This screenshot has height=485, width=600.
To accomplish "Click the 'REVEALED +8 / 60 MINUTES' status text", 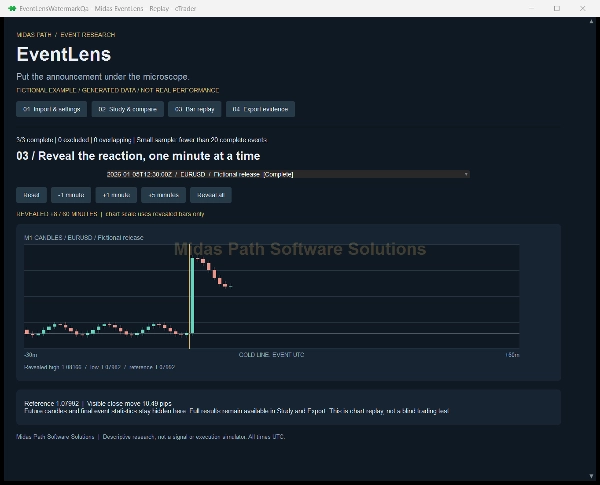I will 110,214.
